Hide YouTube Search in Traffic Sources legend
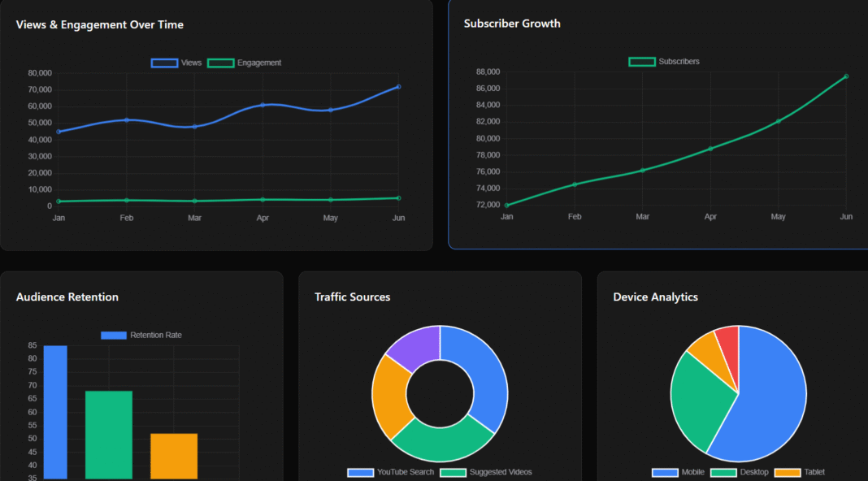Screen dimensions: 868x481 pos(391,472)
